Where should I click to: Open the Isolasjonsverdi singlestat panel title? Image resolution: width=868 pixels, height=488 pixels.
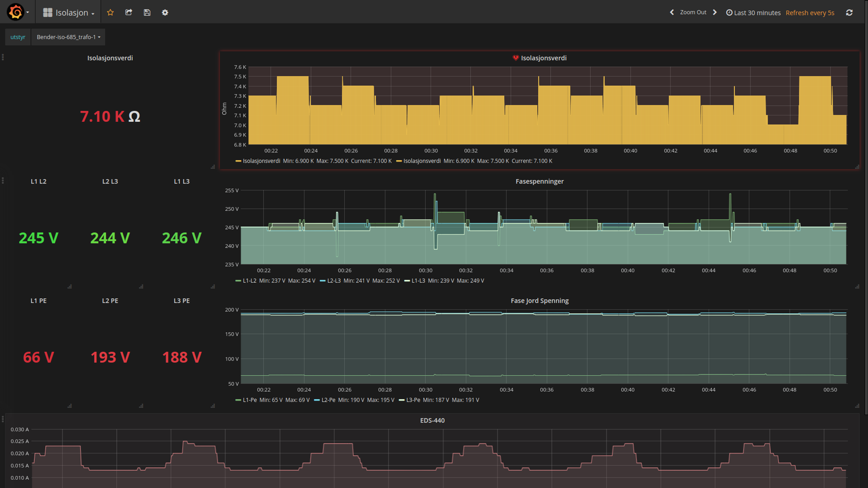[x=110, y=58]
